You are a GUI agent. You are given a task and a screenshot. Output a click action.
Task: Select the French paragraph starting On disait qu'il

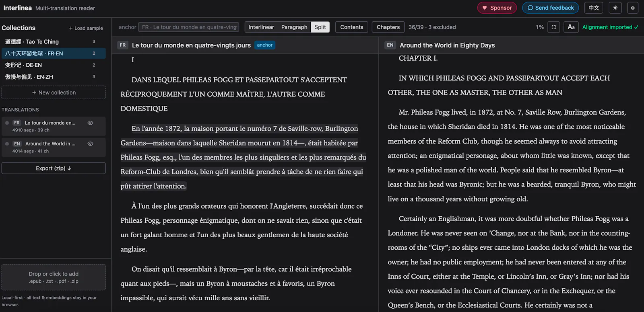(x=236, y=283)
